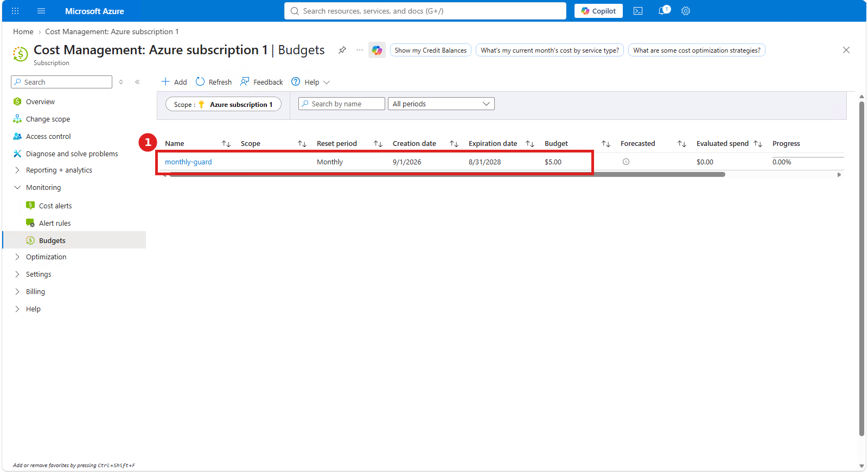
Task: Click the forecasted info icon for monthly-guard
Action: pyautogui.click(x=626, y=162)
